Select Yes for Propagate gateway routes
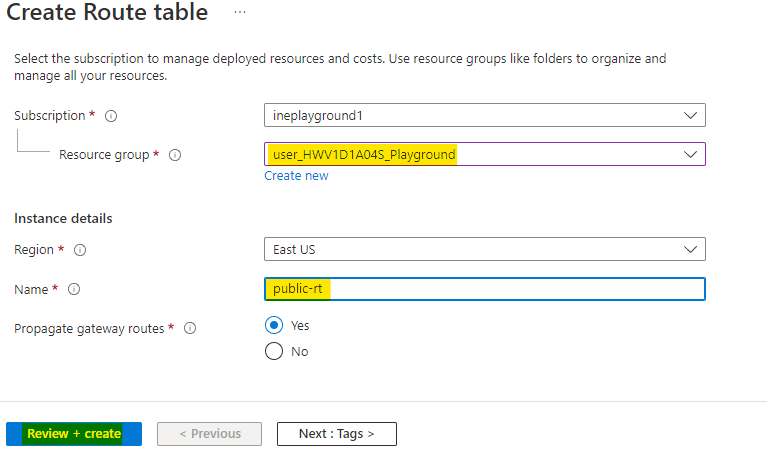Image resolution: width=767 pixels, height=451 pixels. pos(273,326)
